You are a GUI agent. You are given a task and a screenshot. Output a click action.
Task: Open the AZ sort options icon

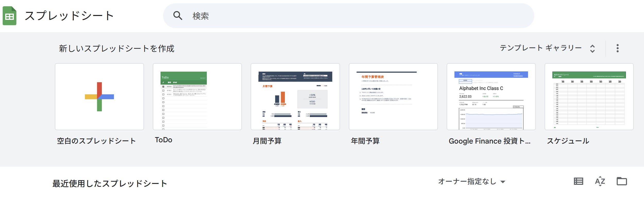(x=600, y=181)
